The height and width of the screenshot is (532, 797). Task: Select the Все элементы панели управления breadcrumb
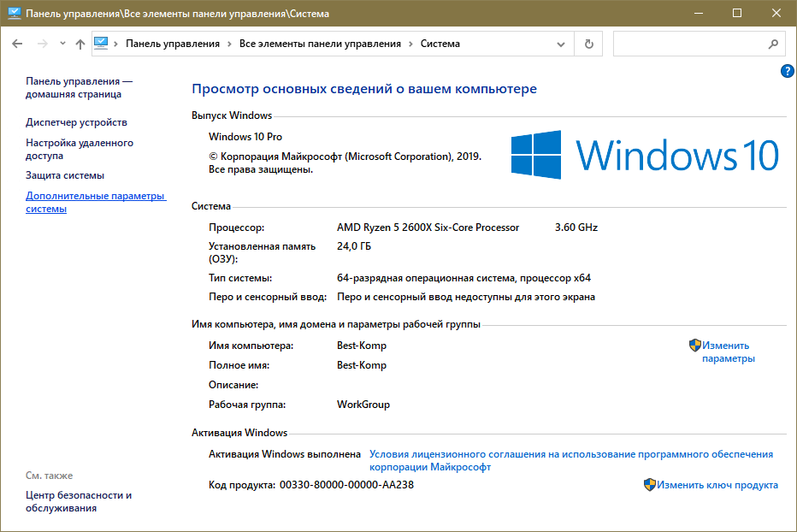[x=320, y=44]
